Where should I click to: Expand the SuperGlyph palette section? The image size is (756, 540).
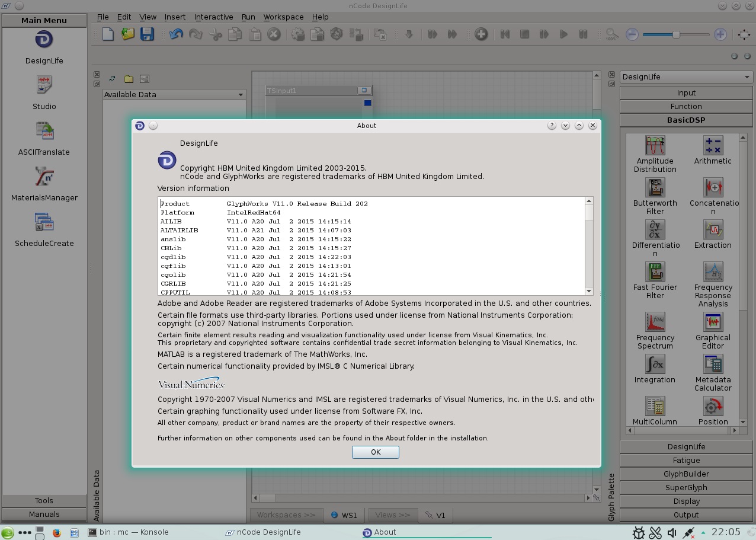point(686,487)
